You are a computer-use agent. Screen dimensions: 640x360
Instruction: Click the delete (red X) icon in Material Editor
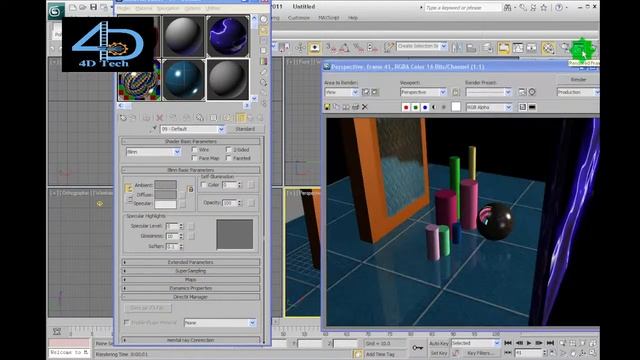160,118
